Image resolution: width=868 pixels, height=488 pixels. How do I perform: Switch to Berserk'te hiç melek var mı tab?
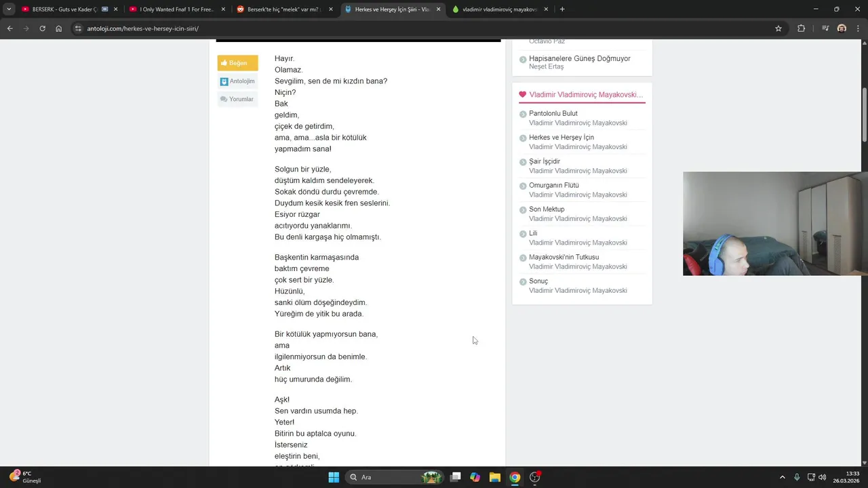tap(283, 9)
